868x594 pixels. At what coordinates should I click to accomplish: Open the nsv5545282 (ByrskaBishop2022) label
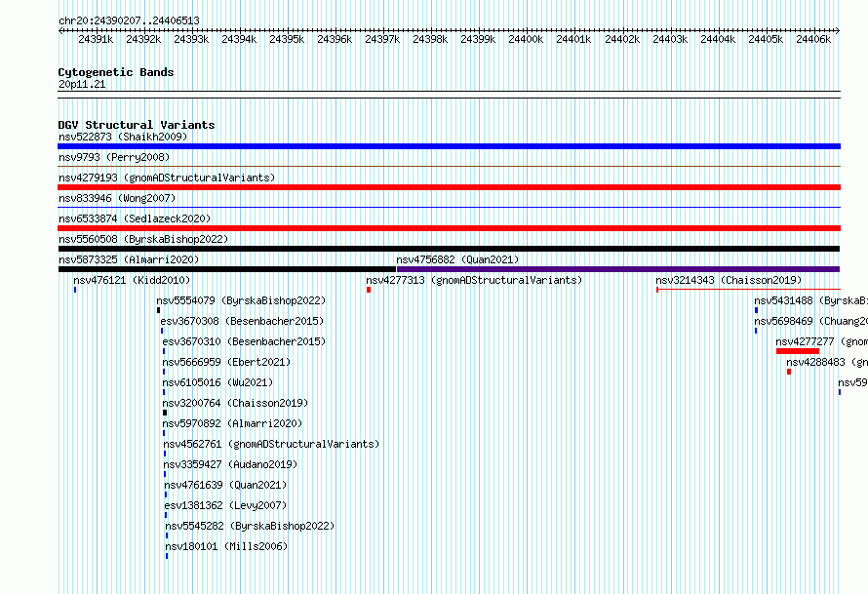(x=250, y=526)
